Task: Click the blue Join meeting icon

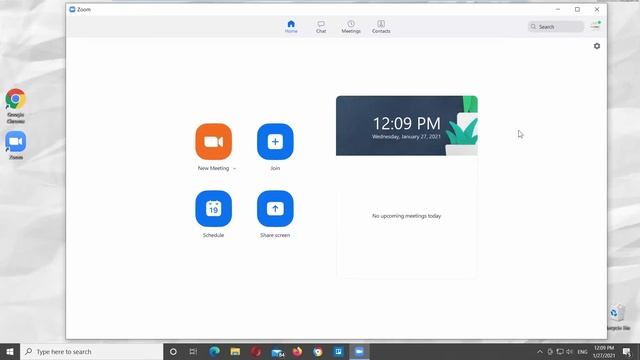Action: [275, 142]
